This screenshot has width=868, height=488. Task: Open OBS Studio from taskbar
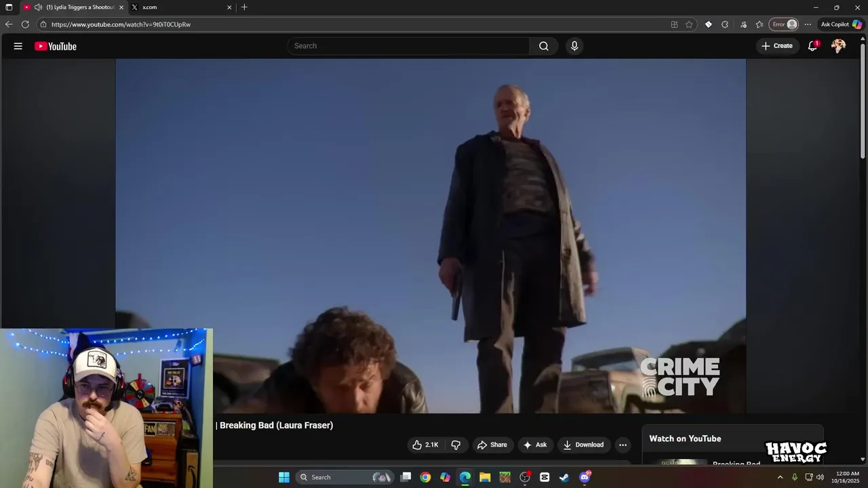(525, 477)
